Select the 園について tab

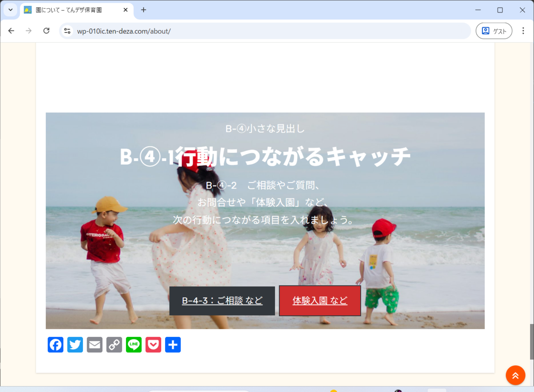pyautogui.click(x=69, y=10)
